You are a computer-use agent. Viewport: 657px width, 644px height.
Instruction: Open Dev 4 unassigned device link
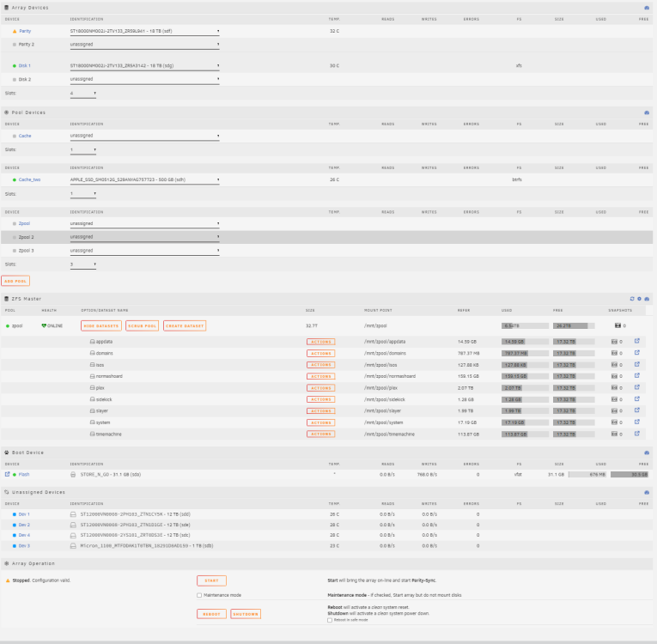24,535
